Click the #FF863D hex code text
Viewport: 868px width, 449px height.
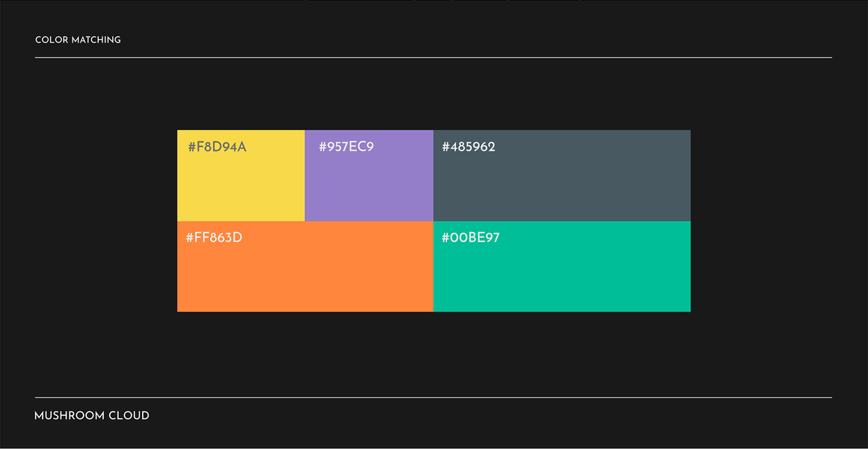click(214, 238)
